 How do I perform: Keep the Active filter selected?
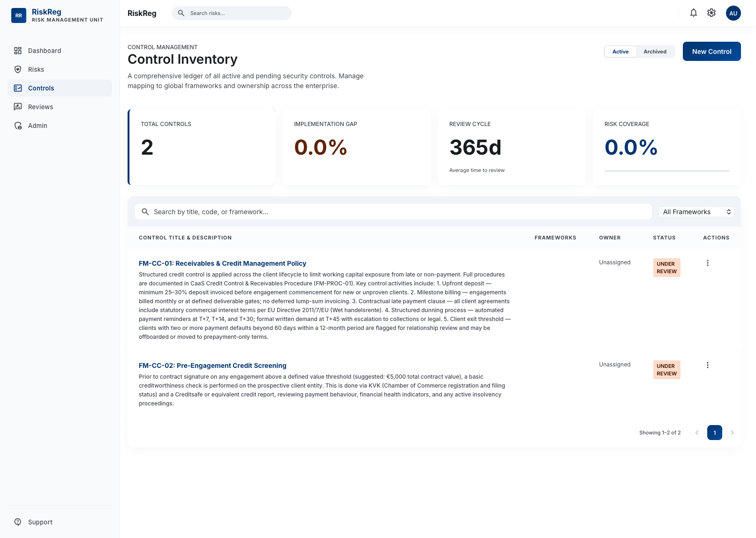click(620, 52)
